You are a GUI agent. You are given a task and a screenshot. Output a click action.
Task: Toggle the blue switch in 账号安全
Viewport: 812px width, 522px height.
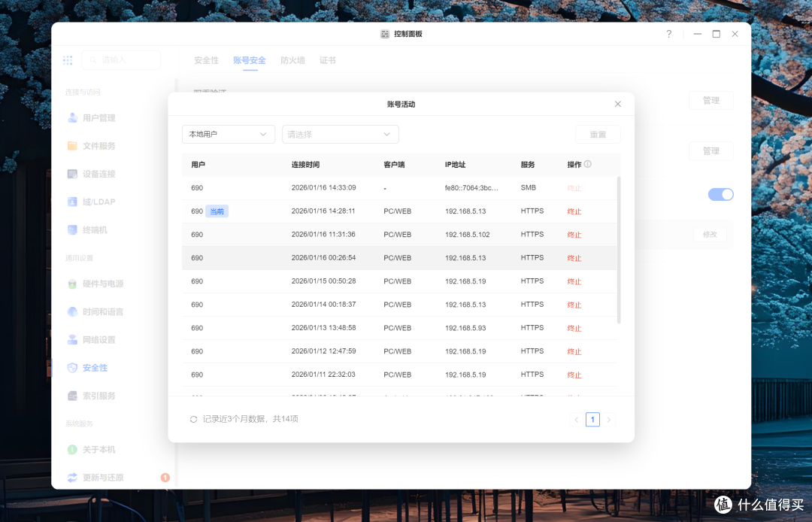[721, 194]
